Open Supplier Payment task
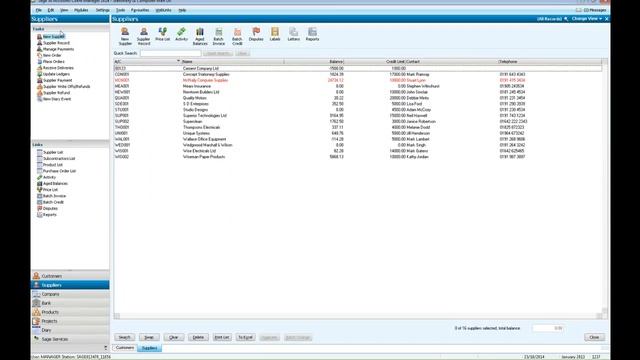The width and height of the screenshot is (640, 360). 54,80
